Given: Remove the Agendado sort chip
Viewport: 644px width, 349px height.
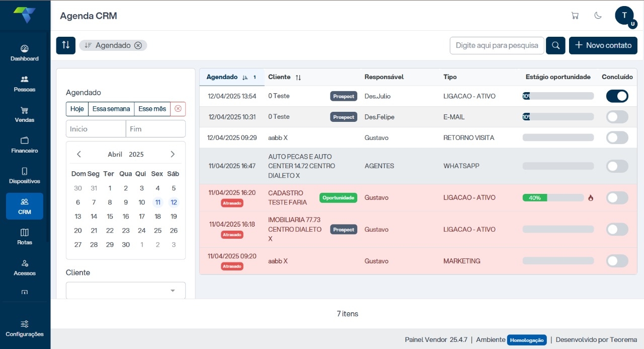Looking at the screenshot, I should click(138, 45).
